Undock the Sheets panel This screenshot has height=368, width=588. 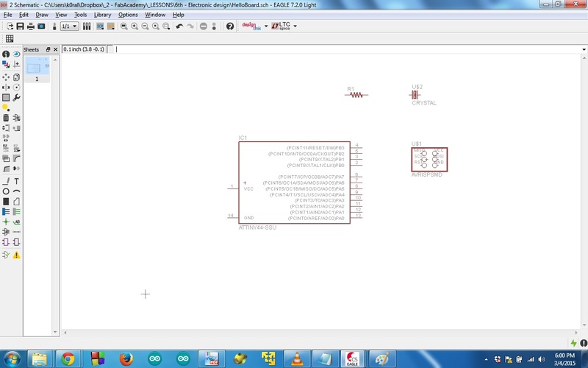click(48, 49)
